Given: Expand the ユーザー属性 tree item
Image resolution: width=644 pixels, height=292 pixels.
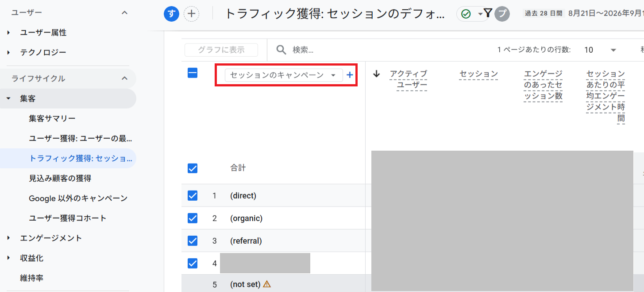Looking at the screenshot, I should pyautogui.click(x=9, y=32).
